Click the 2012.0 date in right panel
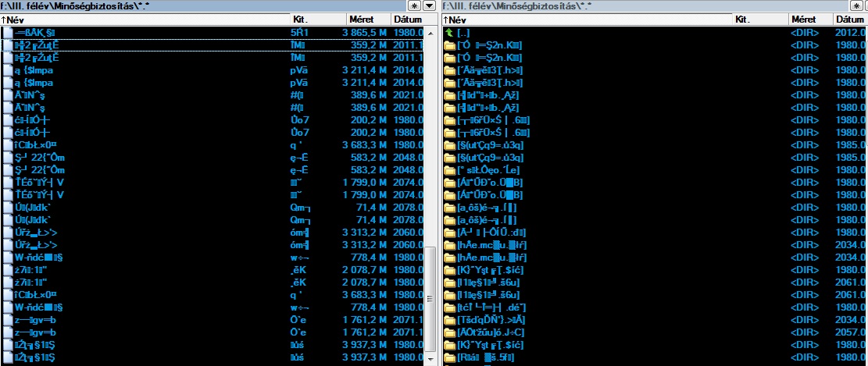868x366 pixels. tap(850, 33)
